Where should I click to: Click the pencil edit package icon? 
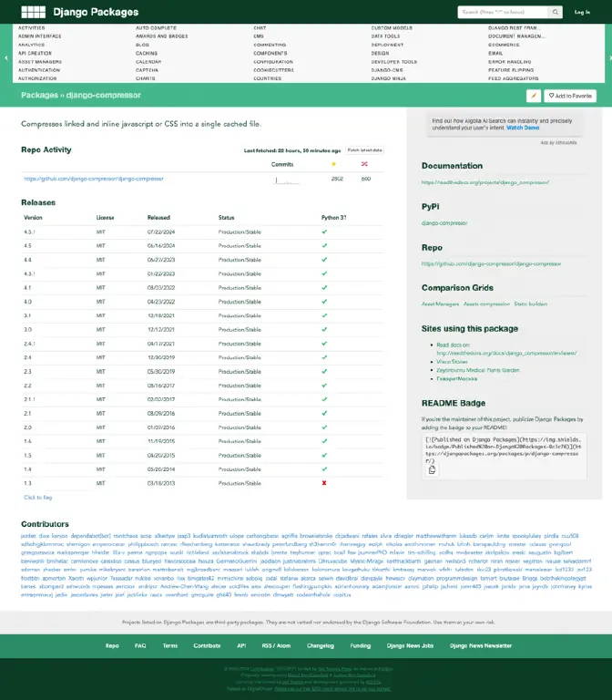[534, 96]
